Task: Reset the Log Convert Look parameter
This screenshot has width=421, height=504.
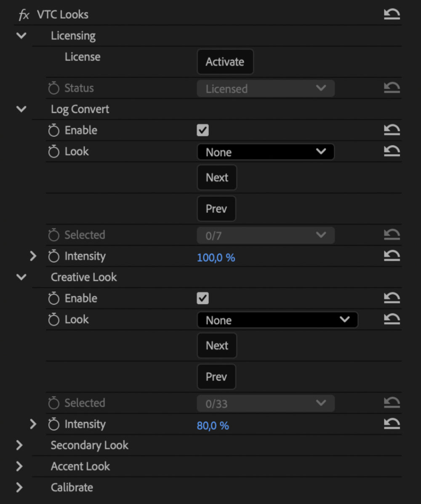Action: click(392, 151)
